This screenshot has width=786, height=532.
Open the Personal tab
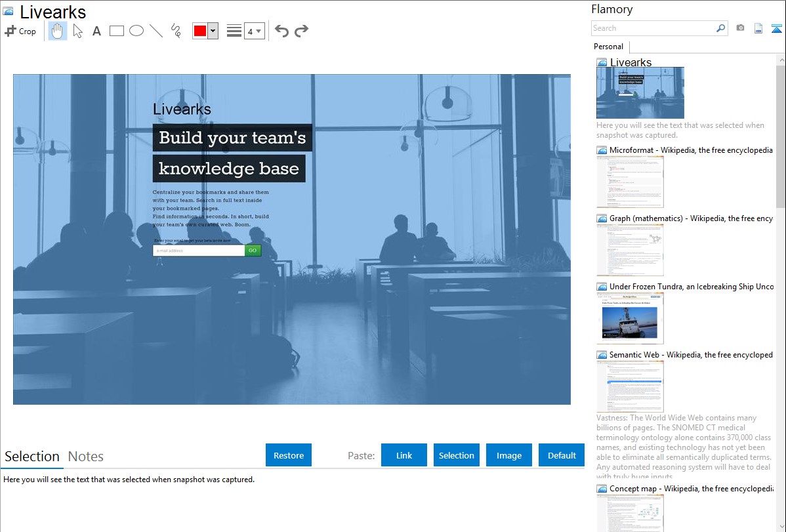pos(609,47)
